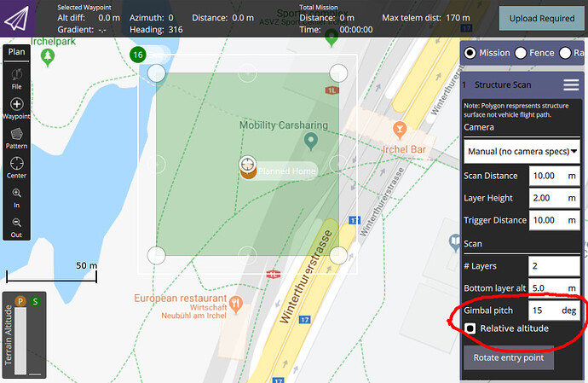Click the # Layers input field
588x383 pixels.
tap(553, 266)
